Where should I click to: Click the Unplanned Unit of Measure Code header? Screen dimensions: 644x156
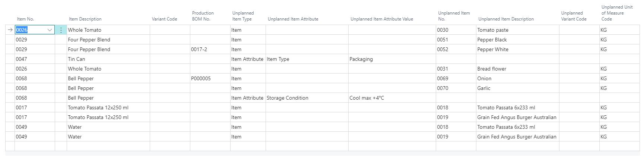click(x=616, y=13)
